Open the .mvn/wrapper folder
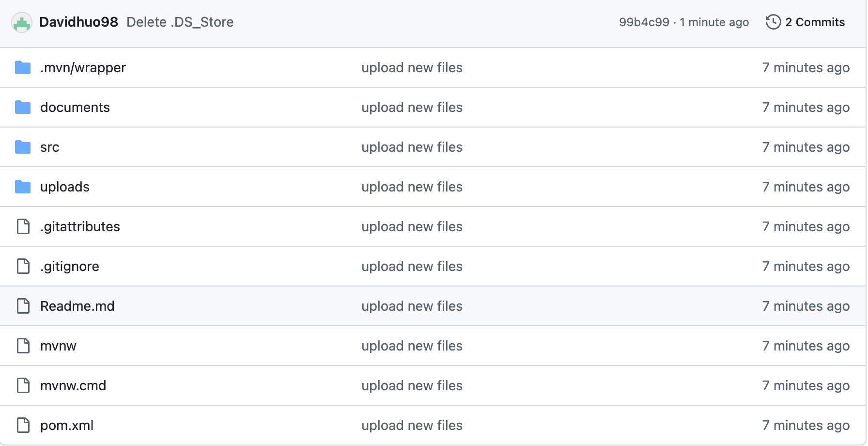 pos(83,68)
